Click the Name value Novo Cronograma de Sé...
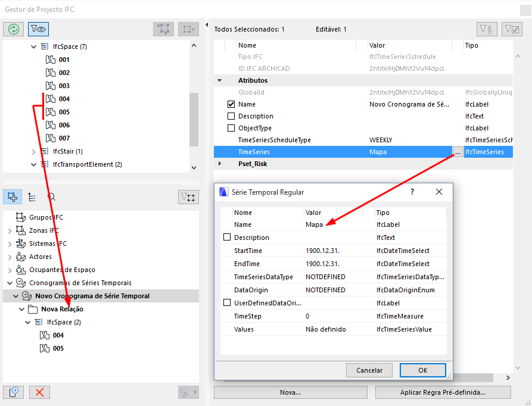This screenshot has height=406, width=532. pyautogui.click(x=409, y=104)
